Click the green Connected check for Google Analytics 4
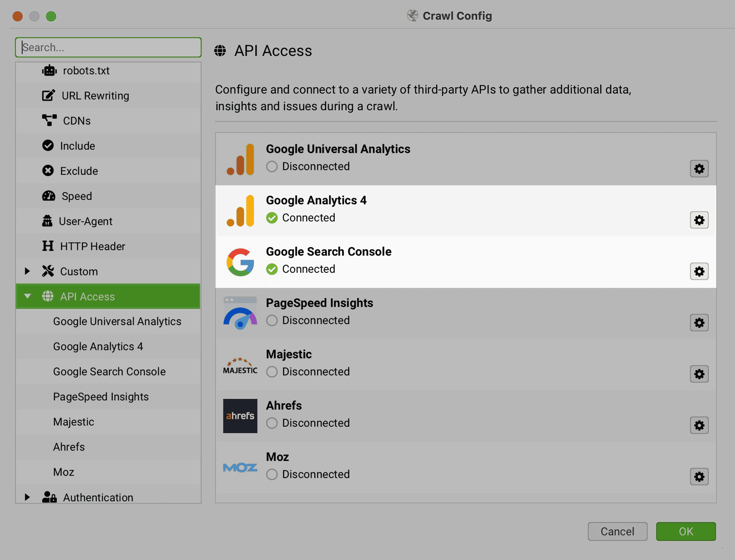735x560 pixels. 272,218
